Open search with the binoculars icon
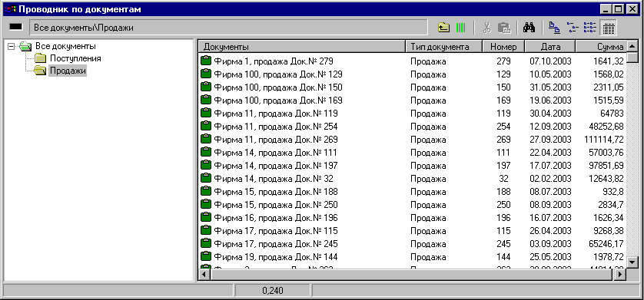Image resolution: width=644 pixels, height=300 pixels. tap(529, 28)
